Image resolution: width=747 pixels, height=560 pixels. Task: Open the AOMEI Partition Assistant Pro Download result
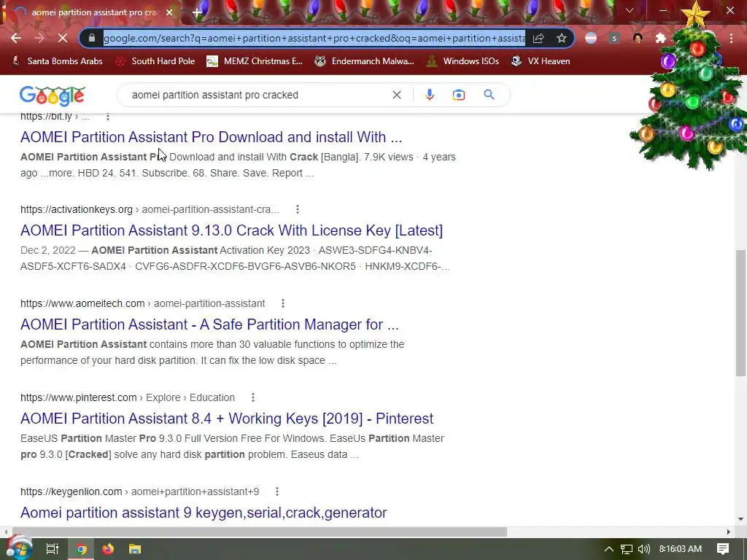211,137
